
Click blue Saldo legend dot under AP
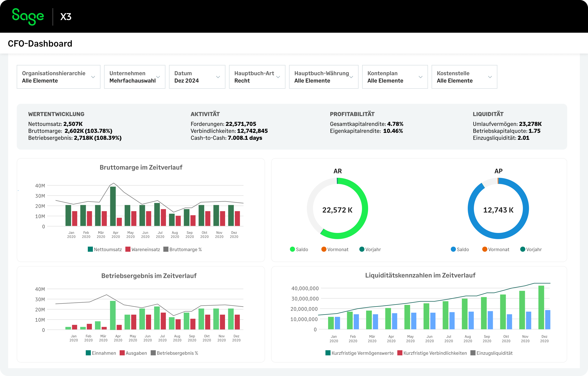point(453,249)
